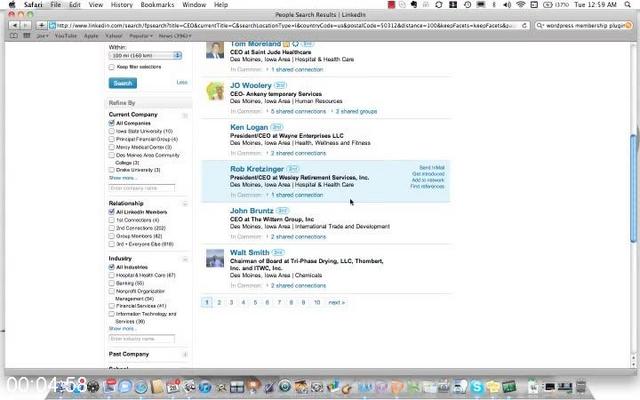The image size is (640, 400).
Task: Check the 2nd Connections filter
Action: (x=111, y=228)
